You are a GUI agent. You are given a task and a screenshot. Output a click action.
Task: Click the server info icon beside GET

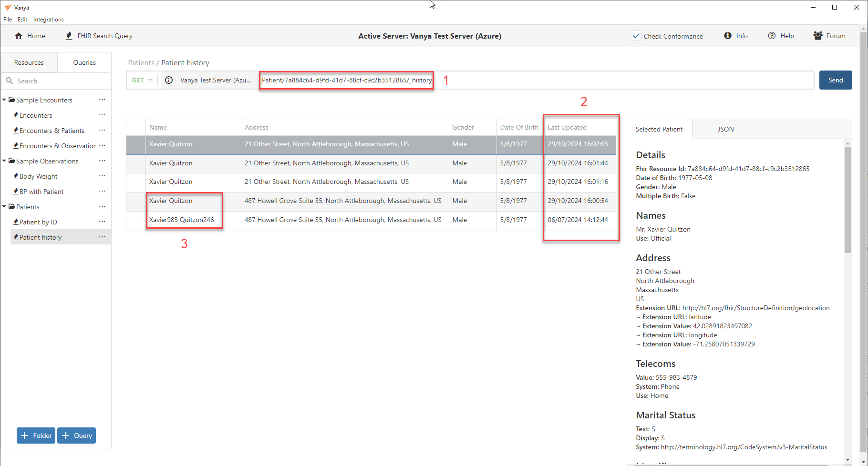[x=169, y=80]
